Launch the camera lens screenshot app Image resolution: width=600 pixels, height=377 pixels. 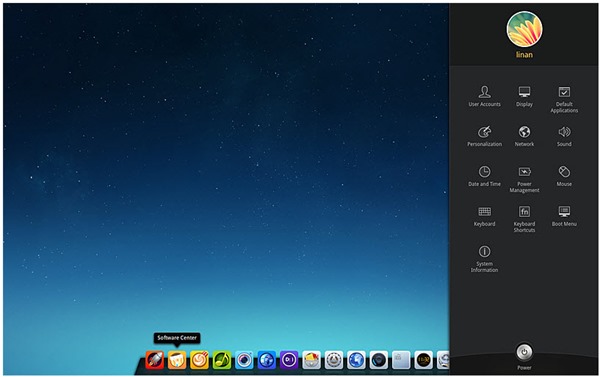click(244, 360)
